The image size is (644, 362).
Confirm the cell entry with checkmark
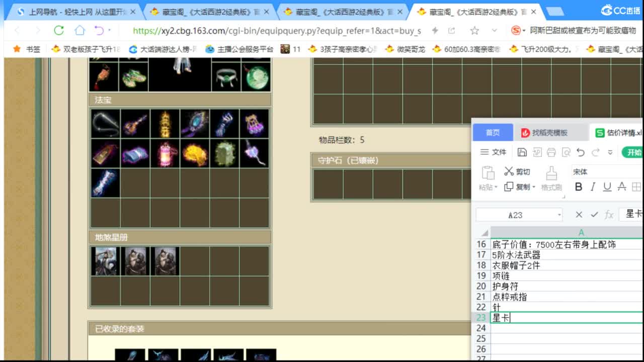point(594,215)
